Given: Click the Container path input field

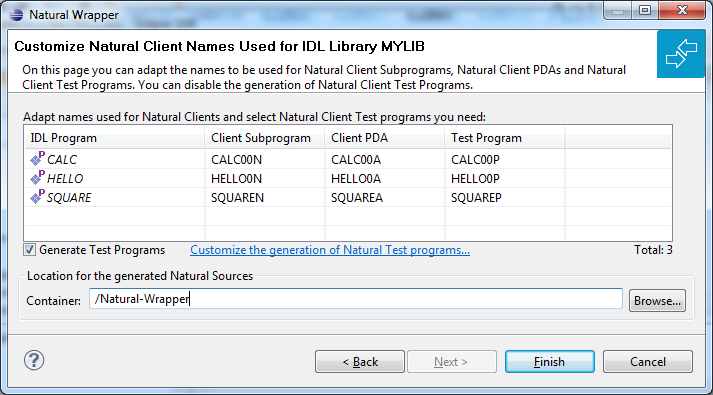Looking at the screenshot, I should coord(356,299).
